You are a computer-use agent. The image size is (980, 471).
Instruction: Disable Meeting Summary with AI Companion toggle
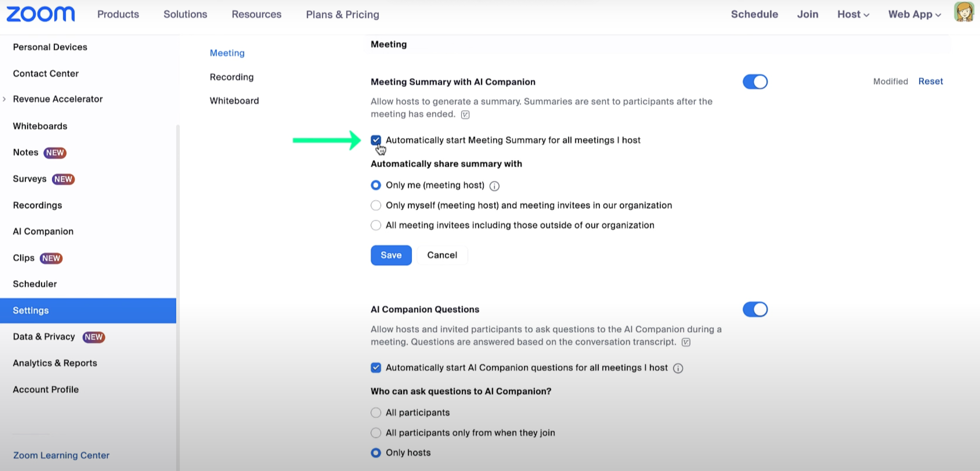pyautogui.click(x=755, y=82)
